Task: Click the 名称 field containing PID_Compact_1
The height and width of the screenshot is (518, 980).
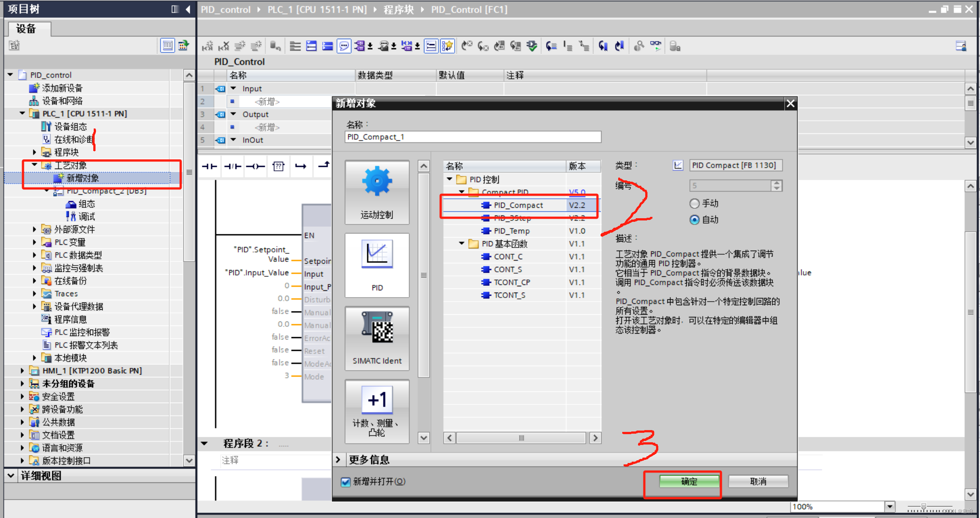Action: tap(473, 137)
